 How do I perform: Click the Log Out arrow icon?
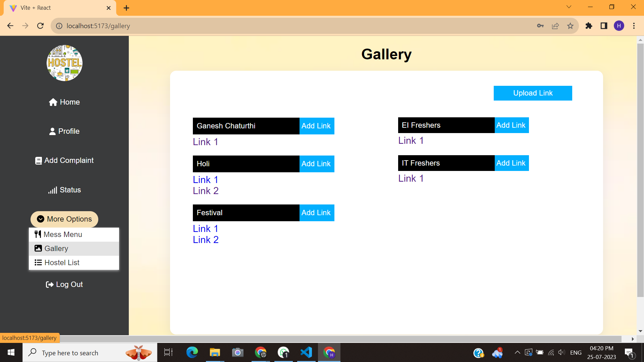(x=50, y=284)
